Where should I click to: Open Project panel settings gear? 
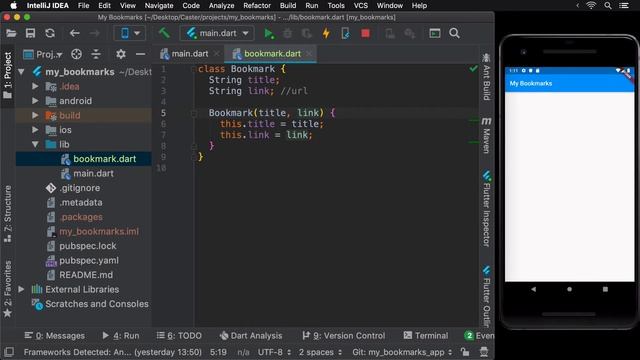(x=121, y=54)
